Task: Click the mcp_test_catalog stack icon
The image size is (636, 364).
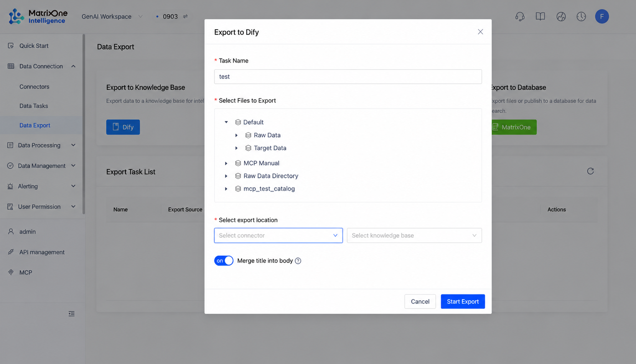Action: [x=238, y=189]
